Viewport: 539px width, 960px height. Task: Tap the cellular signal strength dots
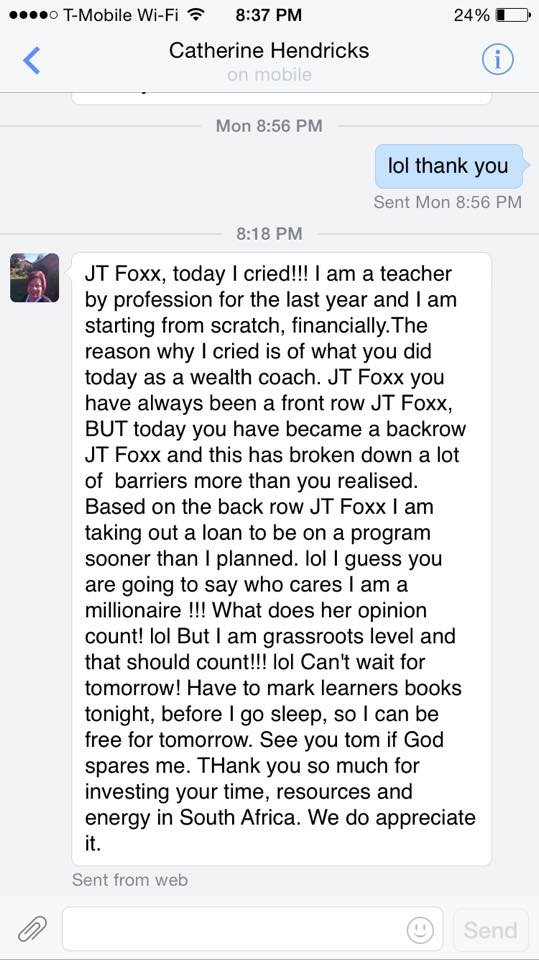click(34, 15)
